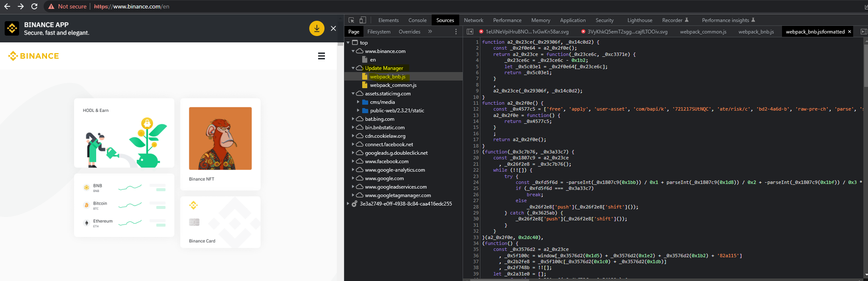Switch to the webpack_bnb.js editor tab

pos(756,31)
